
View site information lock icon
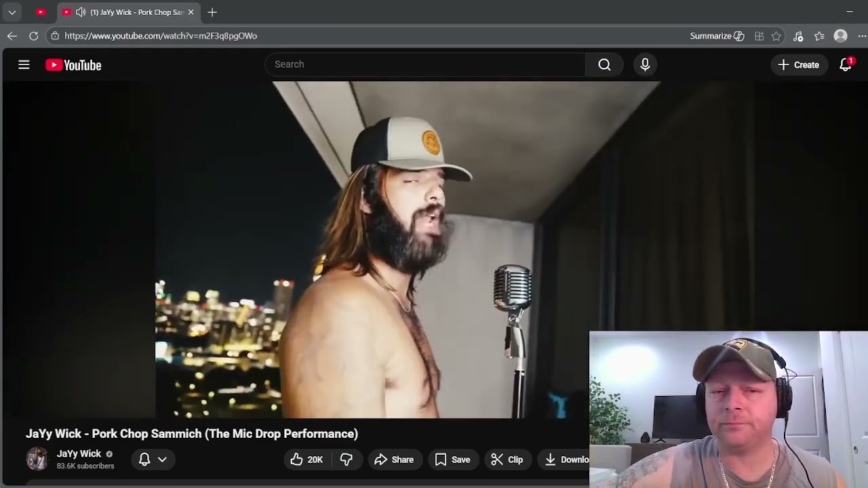click(55, 36)
